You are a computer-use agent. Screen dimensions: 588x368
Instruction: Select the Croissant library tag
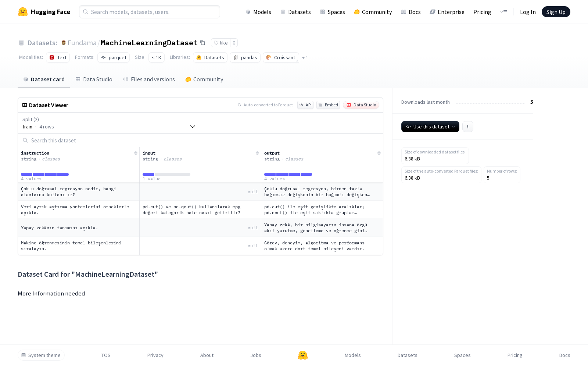coord(281,57)
